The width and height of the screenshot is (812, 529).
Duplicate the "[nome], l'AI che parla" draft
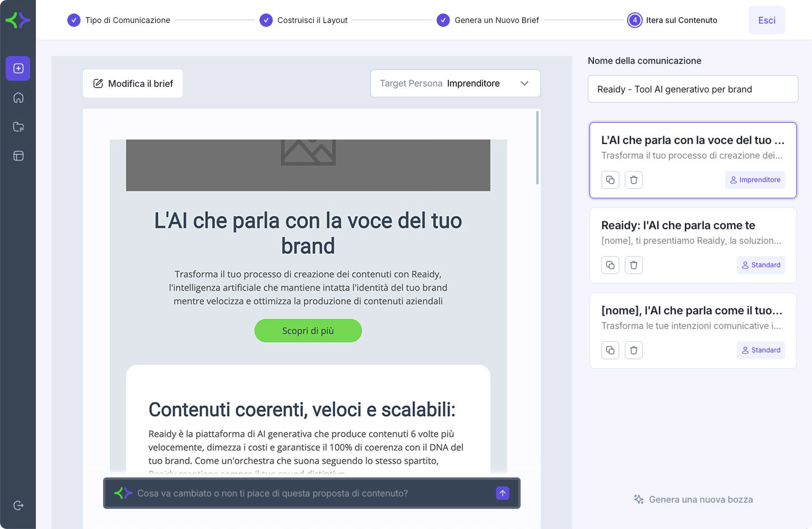click(610, 350)
